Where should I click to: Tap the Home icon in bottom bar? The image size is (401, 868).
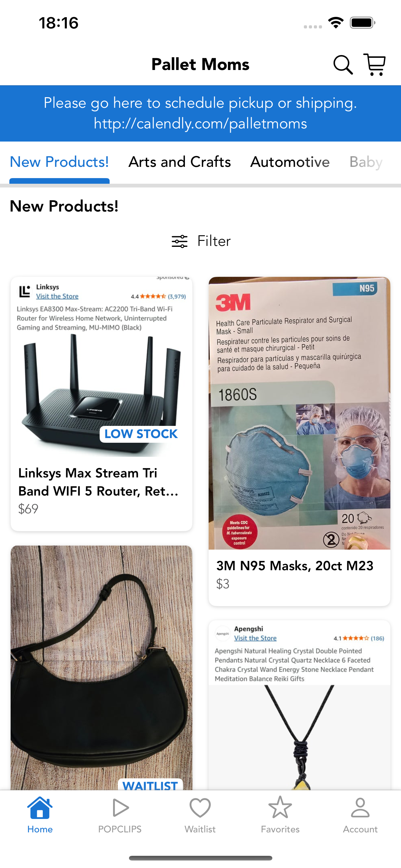point(40,807)
